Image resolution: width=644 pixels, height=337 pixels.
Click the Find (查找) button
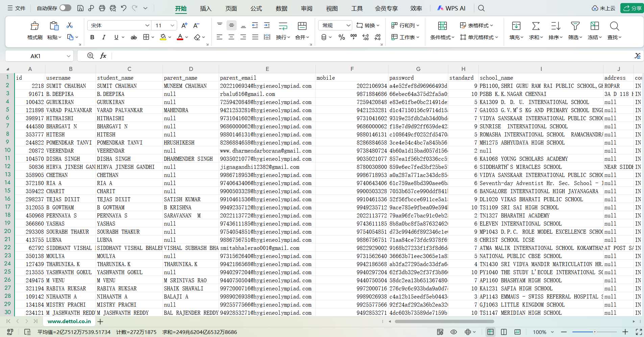tap(614, 30)
